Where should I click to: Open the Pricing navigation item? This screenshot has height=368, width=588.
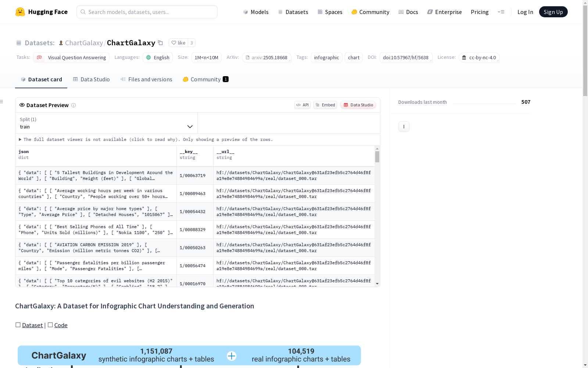(x=480, y=12)
